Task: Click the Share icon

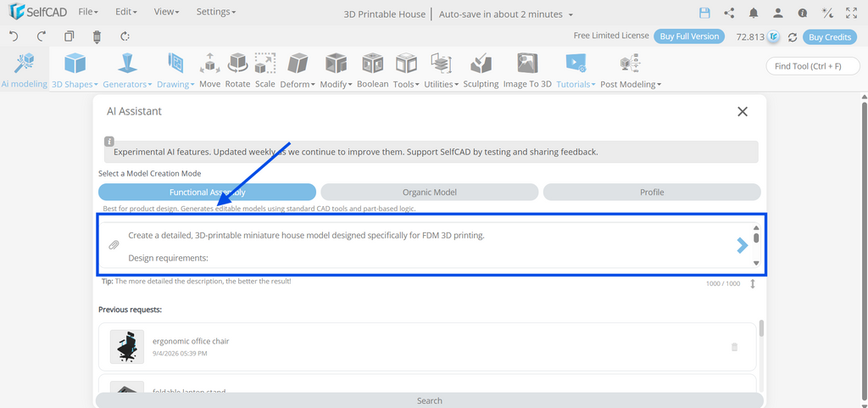Action: (x=729, y=14)
